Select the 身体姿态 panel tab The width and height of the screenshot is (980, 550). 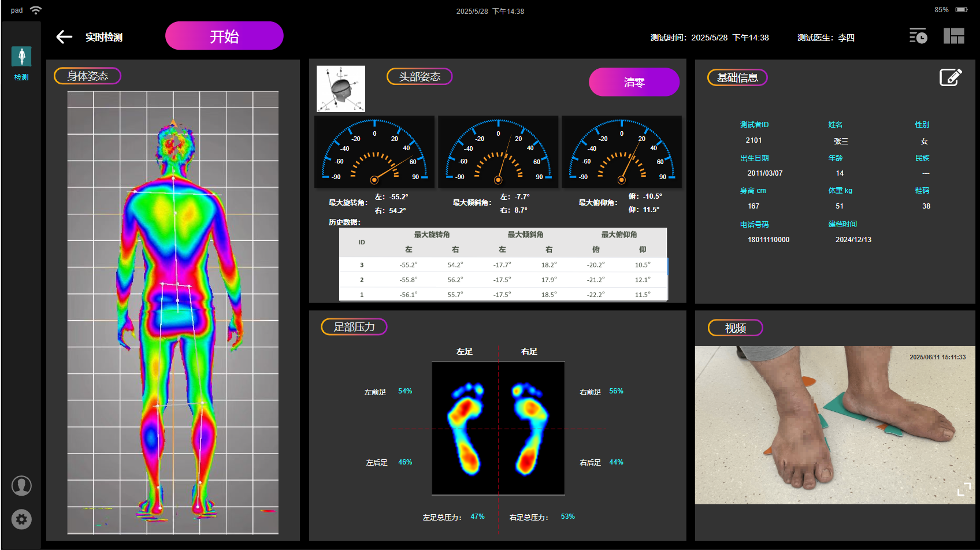click(x=87, y=76)
